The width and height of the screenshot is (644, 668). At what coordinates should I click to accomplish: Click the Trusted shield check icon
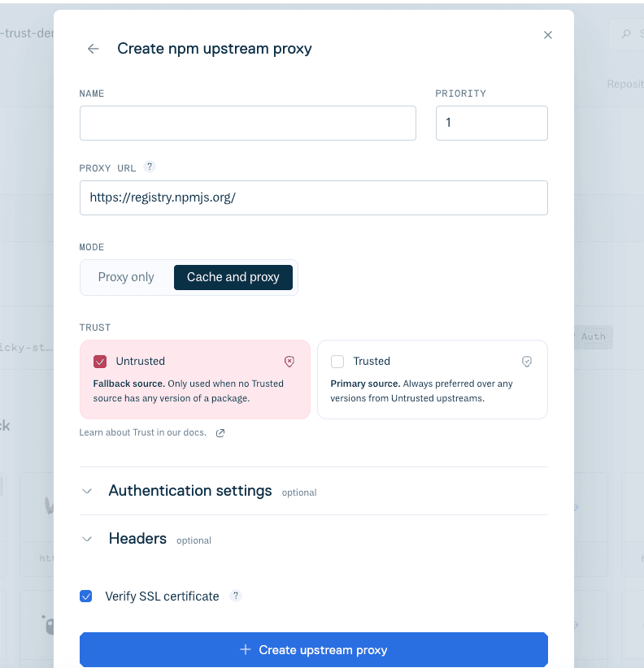pyautogui.click(x=527, y=362)
